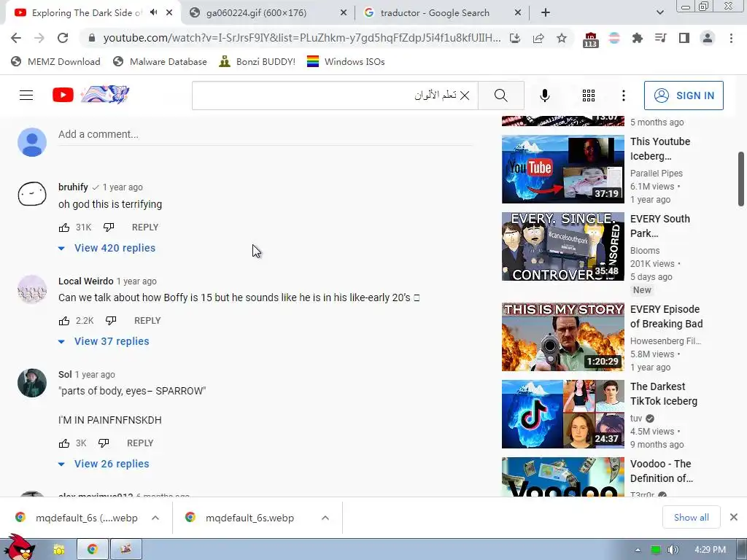Open system volume tray icon

tap(673, 550)
